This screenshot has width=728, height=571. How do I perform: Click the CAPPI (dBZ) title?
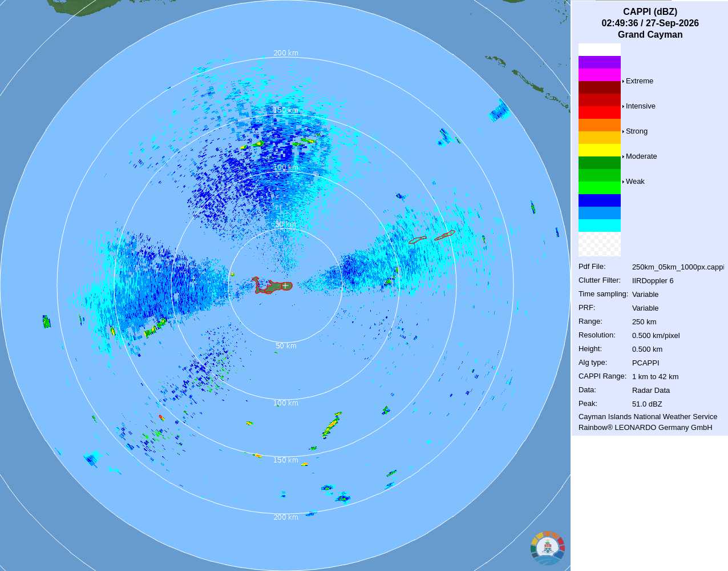coord(650,12)
